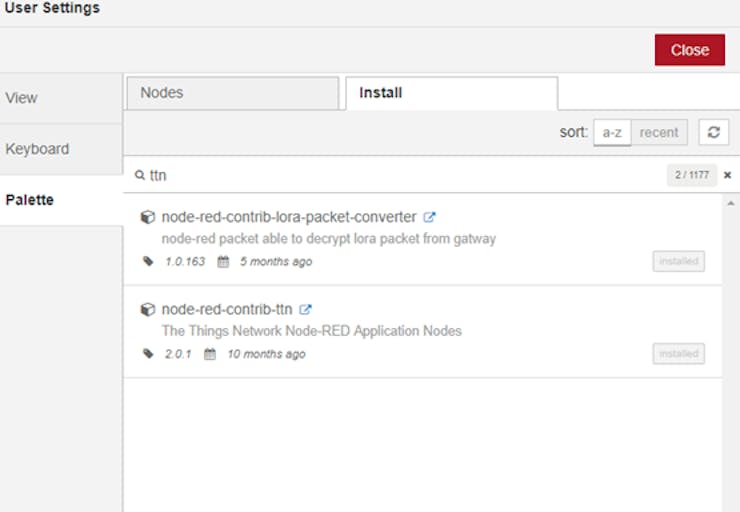This screenshot has height=512, width=740.
Task: Click version text 1.0.163
Action: 185,261
